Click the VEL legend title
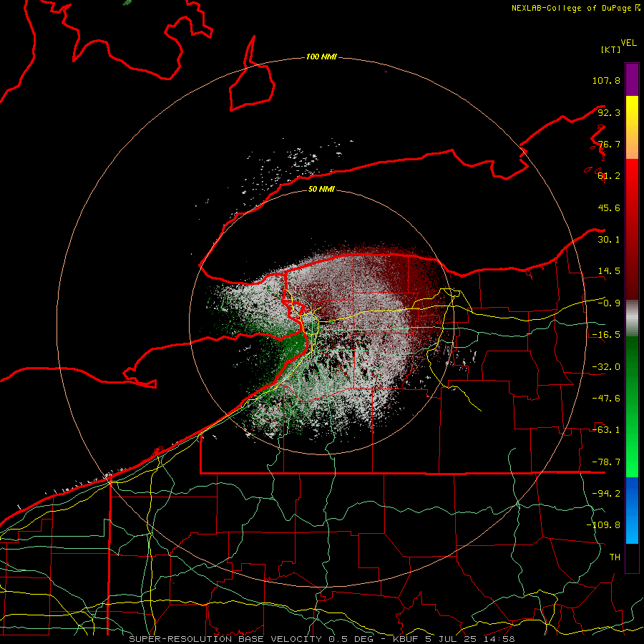Viewport: 644px width, 644px height. [628, 43]
